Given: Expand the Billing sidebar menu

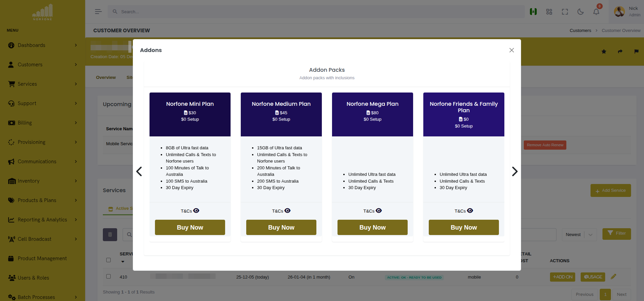Looking at the screenshot, I should tap(43, 123).
